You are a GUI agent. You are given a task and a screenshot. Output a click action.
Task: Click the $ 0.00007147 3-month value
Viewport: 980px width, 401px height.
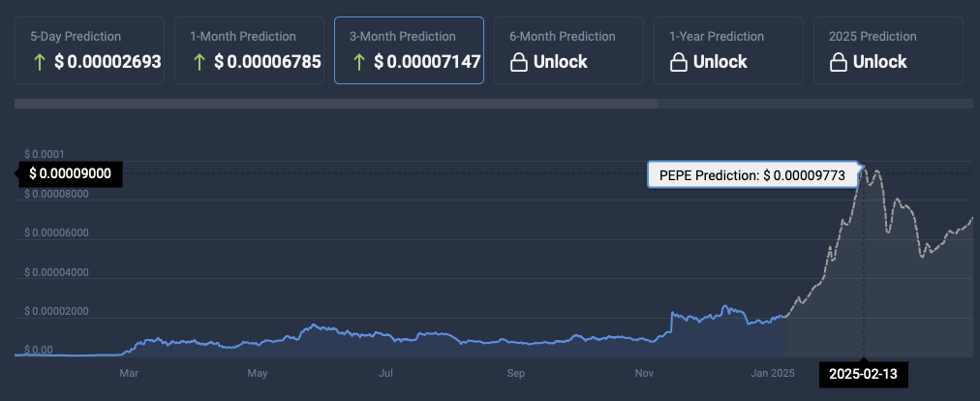(427, 62)
